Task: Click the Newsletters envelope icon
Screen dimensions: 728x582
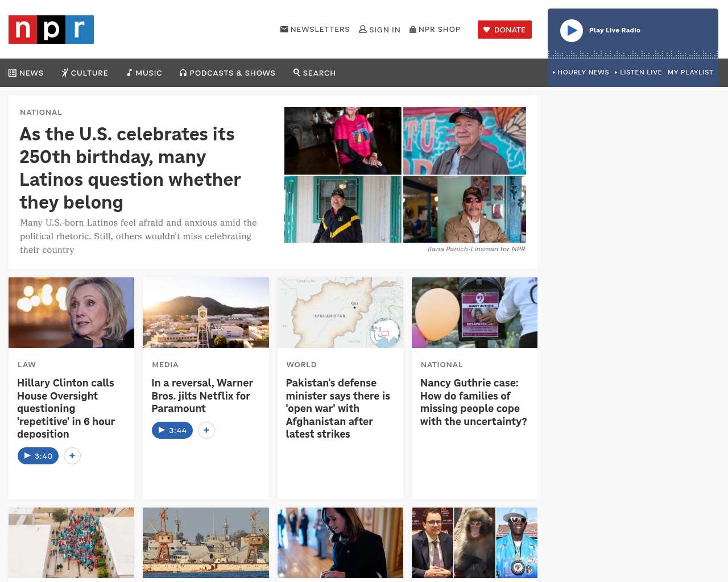Action: pos(284,29)
